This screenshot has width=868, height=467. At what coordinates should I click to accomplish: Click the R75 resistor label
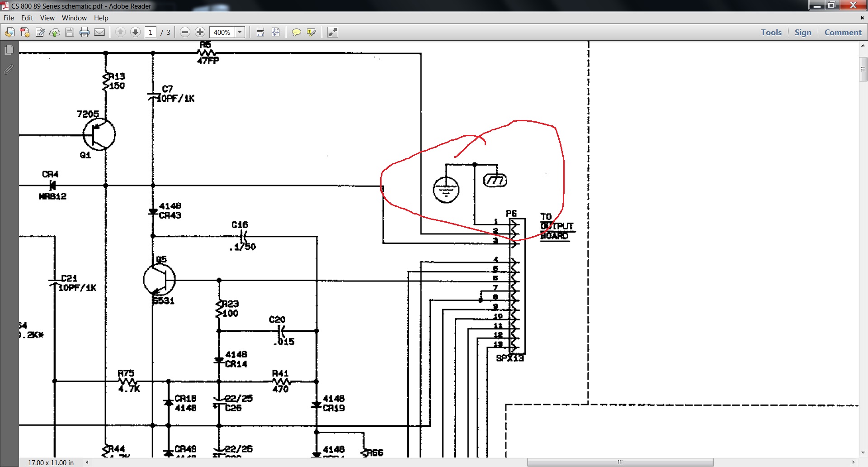click(126, 373)
